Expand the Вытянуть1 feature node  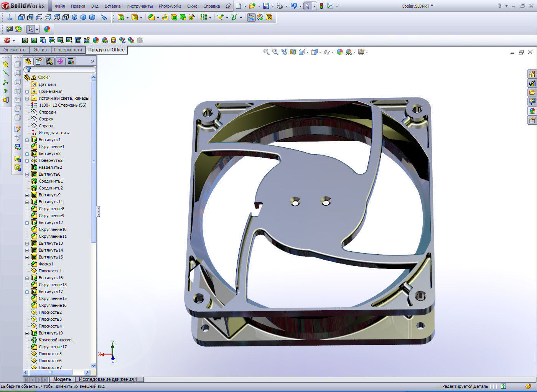point(27,140)
